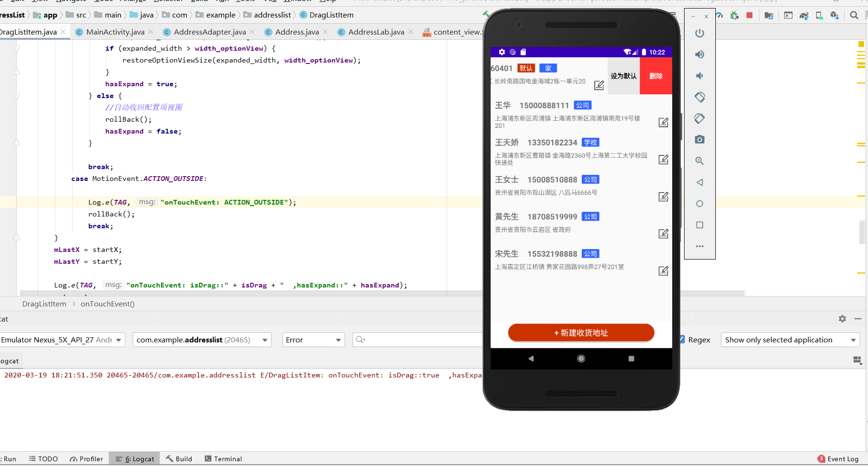Screen dimensions: 868x466
Task: Edit 宋先生 address with pencil icon
Action: coord(663,270)
